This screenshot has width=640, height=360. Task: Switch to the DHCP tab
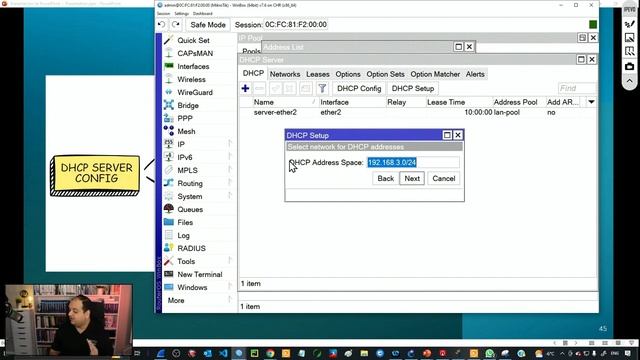click(253, 73)
